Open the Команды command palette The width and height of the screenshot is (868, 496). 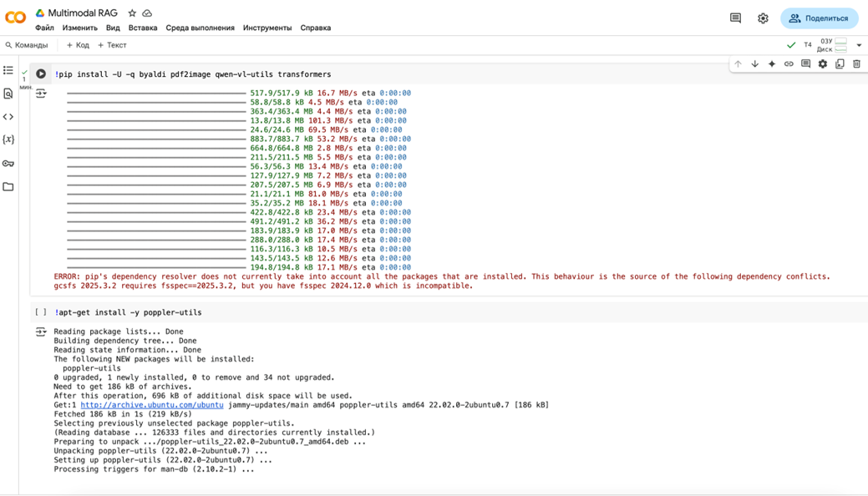[x=27, y=45]
